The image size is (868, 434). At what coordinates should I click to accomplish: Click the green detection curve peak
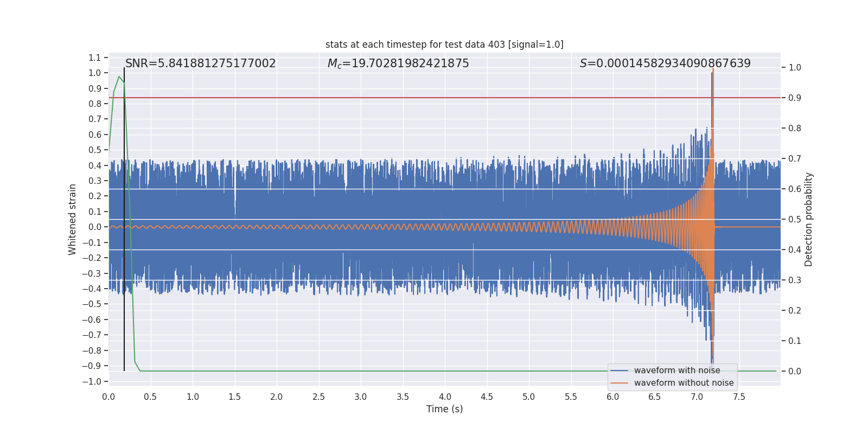click(119, 76)
